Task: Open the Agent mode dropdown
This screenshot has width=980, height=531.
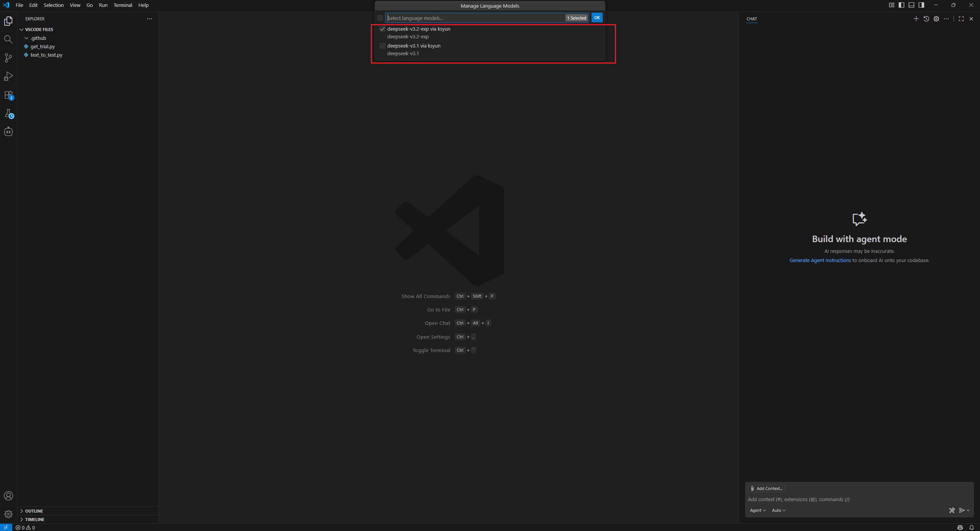Action: [x=757, y=510]
